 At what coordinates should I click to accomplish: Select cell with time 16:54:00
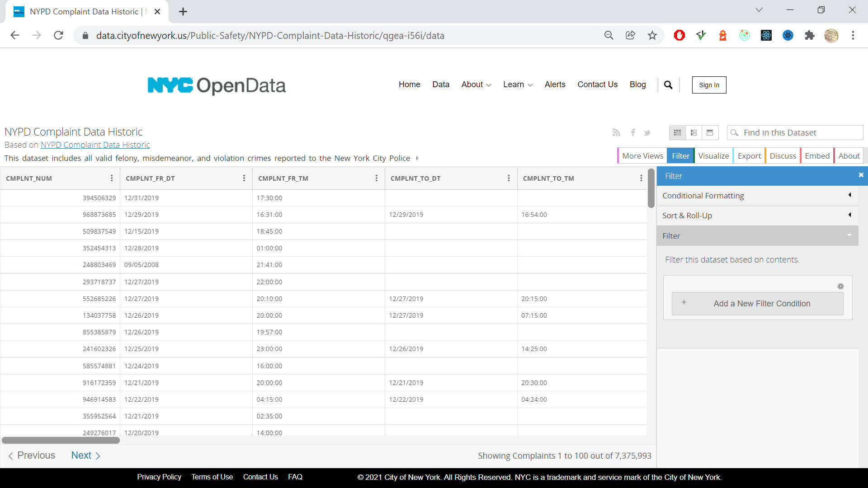(582, 215)
